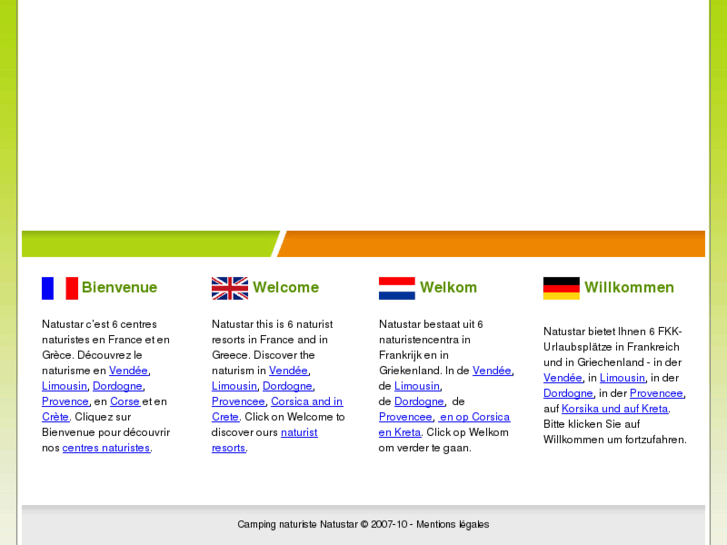Follow the Vendée link in French text

pyautogui.click(x=128, y=371)
